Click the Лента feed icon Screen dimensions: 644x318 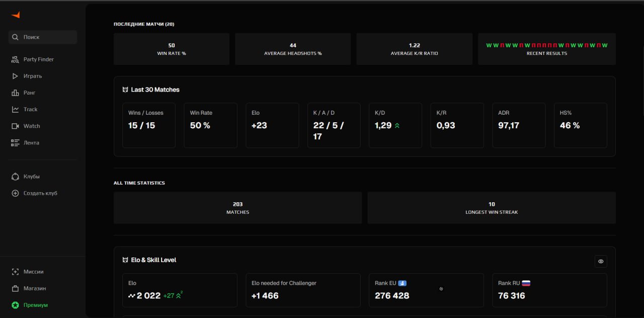tap(14, 142)
